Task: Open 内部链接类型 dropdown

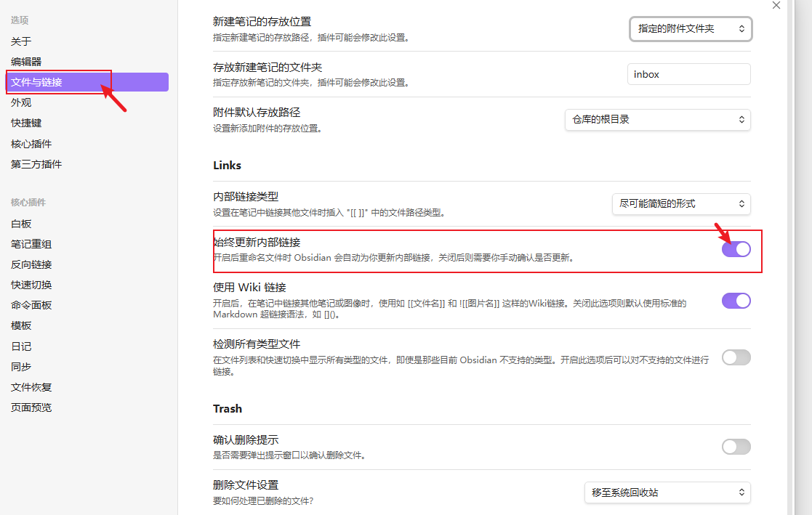Action: 680,204
